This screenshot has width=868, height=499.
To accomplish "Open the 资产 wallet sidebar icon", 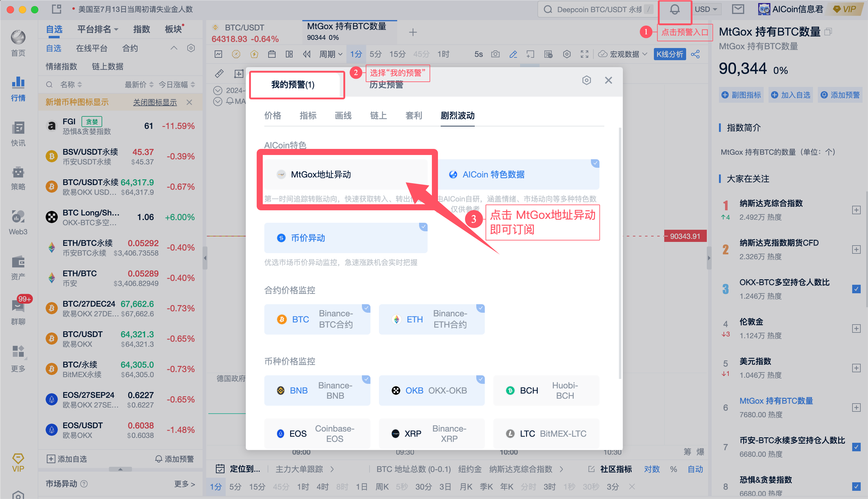I will tap(18, 268).
